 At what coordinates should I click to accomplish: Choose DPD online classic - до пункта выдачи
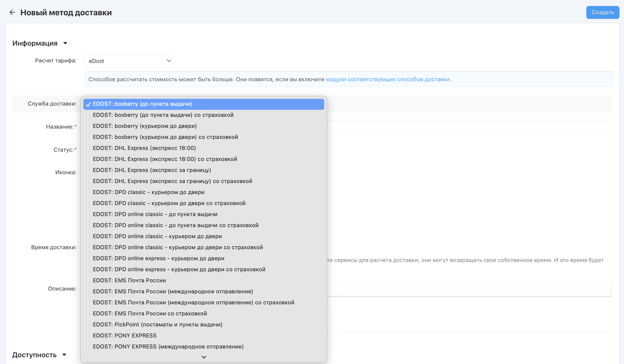(x=155, y=214)
